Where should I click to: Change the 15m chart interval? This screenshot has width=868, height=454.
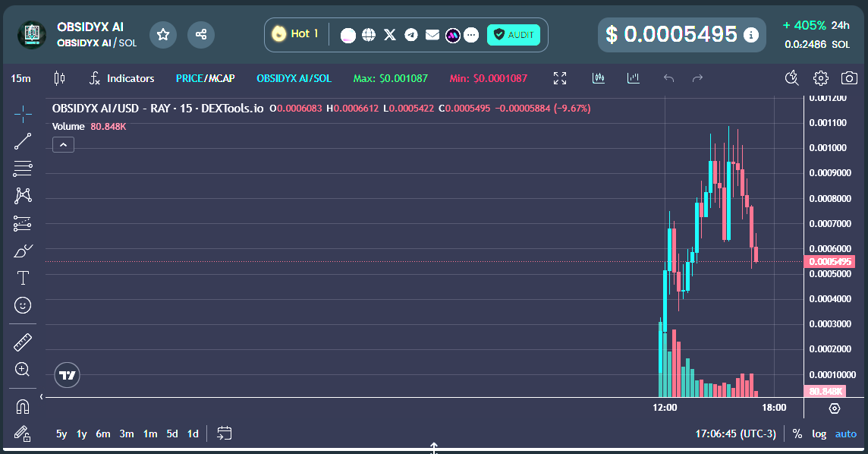click(x=21, y=79)
